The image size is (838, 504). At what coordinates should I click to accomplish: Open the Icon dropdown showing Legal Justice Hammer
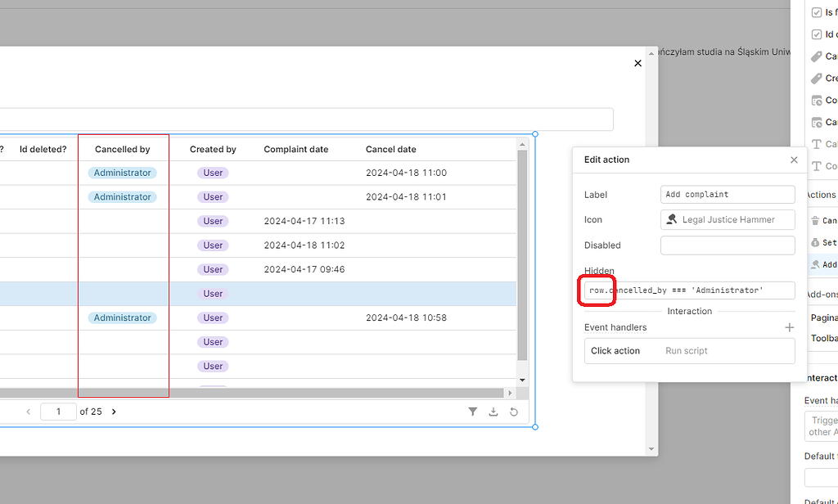(x=728, y=219)
